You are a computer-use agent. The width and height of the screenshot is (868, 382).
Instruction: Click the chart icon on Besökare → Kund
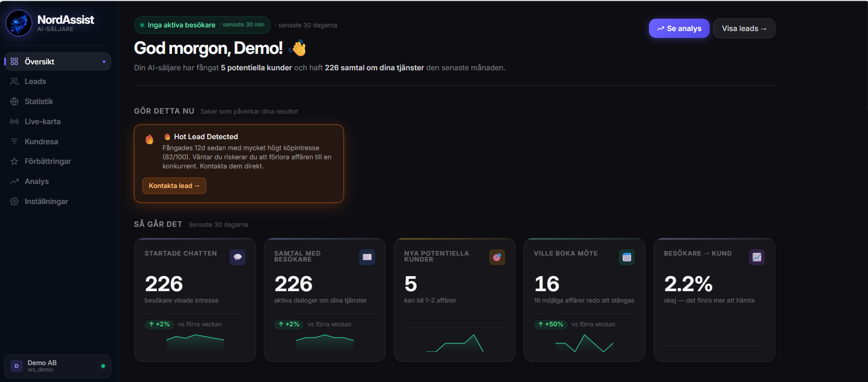point(757,257)
